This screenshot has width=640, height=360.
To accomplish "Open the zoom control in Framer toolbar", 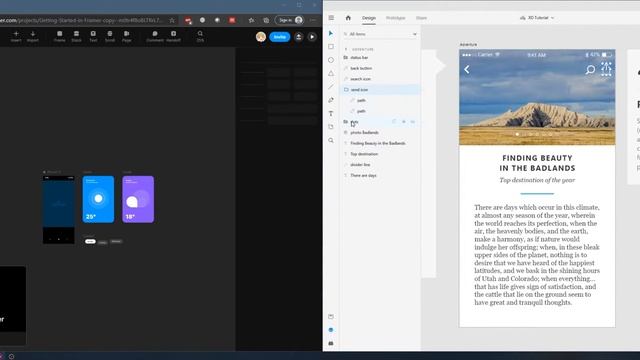I will [200, 36].
